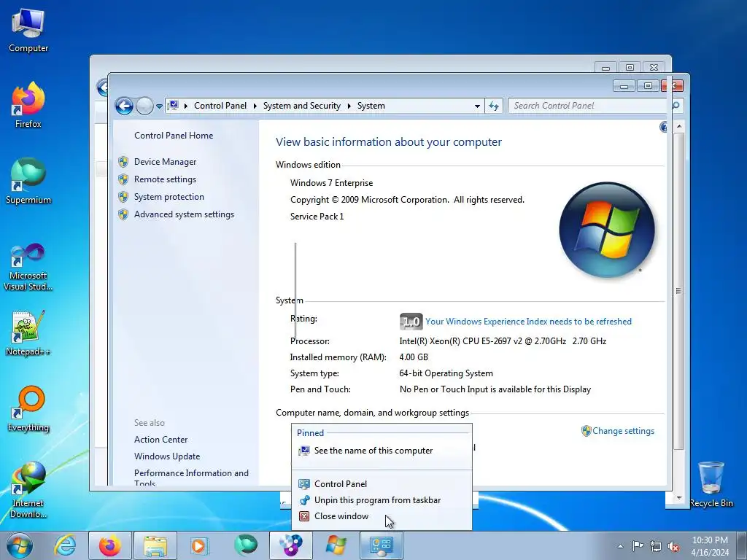The image size is (747, 560).
Task: Open the Notepad++ desktop shortcut
Action: pyautogui.click(x=28, y=333)
